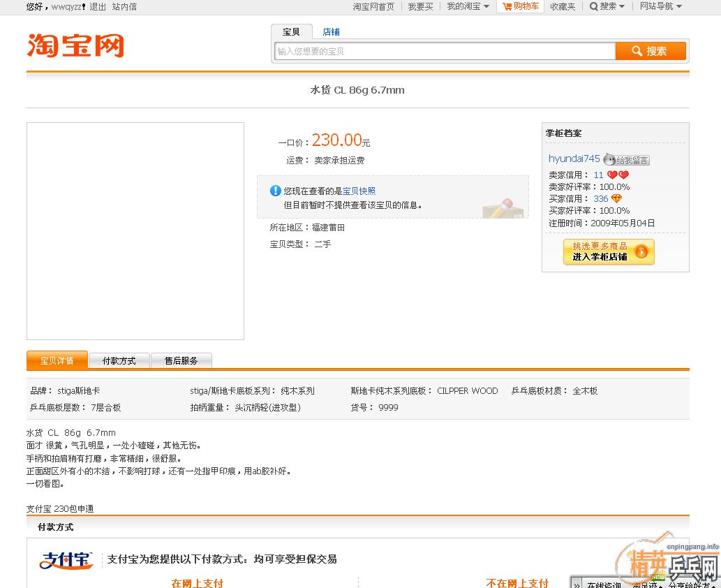Switch to the 售后服务 tab
Screen dimensions: 721x588
181,361
